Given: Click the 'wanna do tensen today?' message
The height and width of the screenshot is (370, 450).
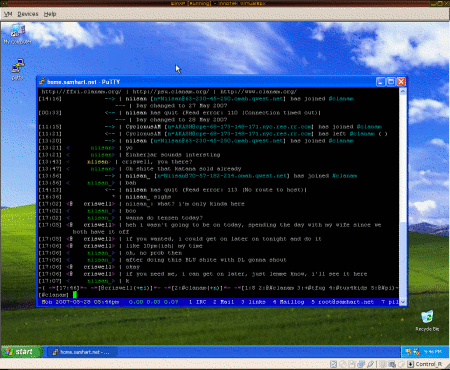Looking at the screenshot, I should pos(164,218).
